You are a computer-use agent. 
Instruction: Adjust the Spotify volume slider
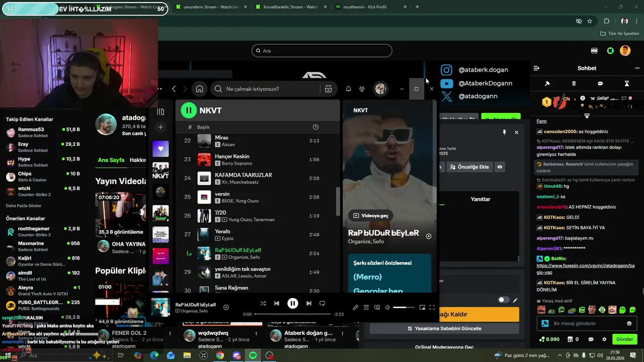point(404,307)
